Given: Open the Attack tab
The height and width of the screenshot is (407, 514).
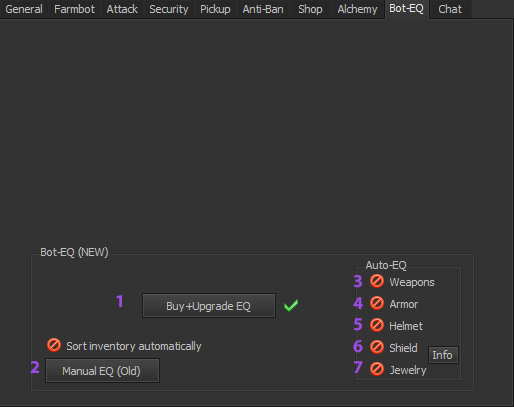Looking at the screenshot, I should (122, 9).
